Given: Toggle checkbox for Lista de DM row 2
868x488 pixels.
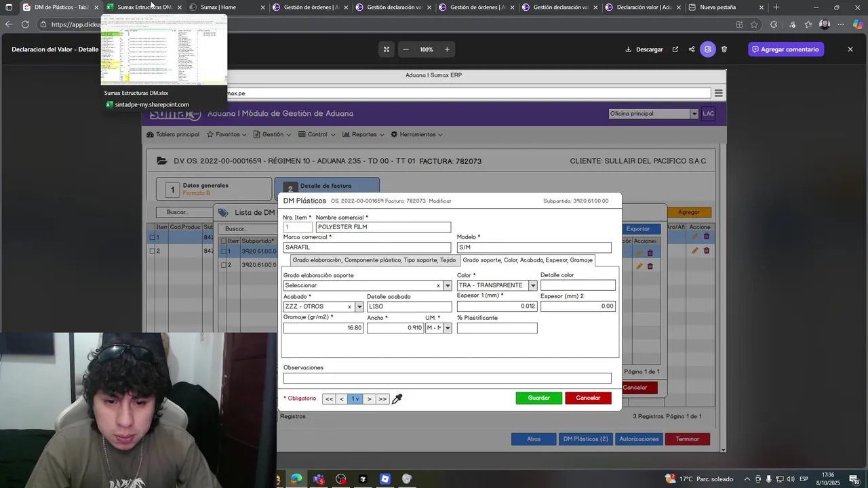Looking at the screenshot, I should pyautogui.click(x=224, y=265).
